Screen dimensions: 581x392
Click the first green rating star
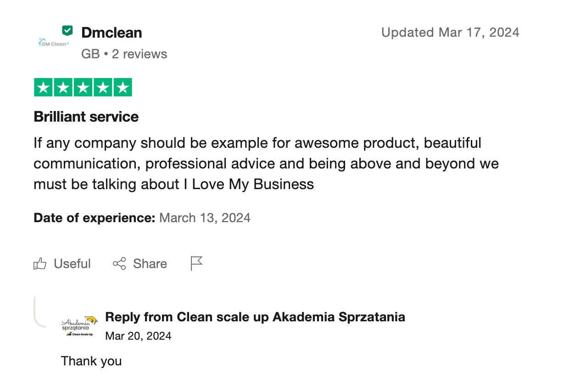click(44, 87)
